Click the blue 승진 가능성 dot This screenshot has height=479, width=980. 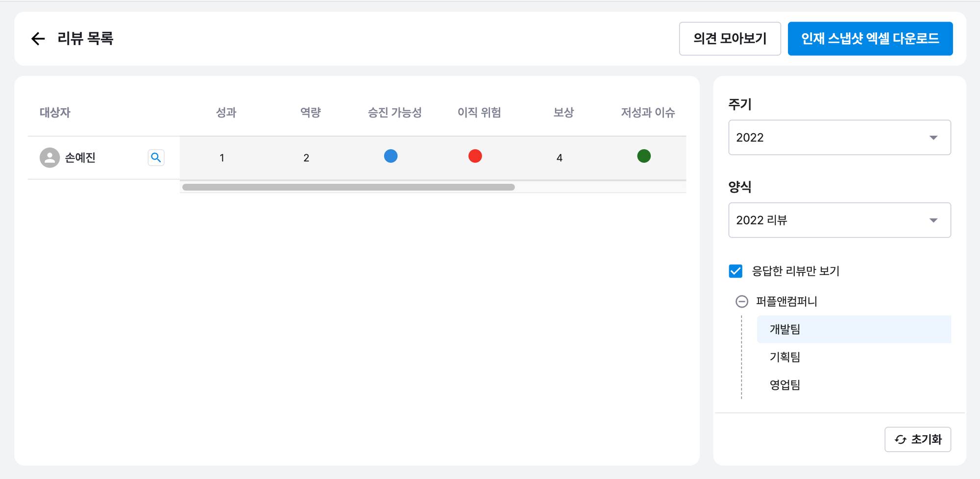(x=391, y=156)
